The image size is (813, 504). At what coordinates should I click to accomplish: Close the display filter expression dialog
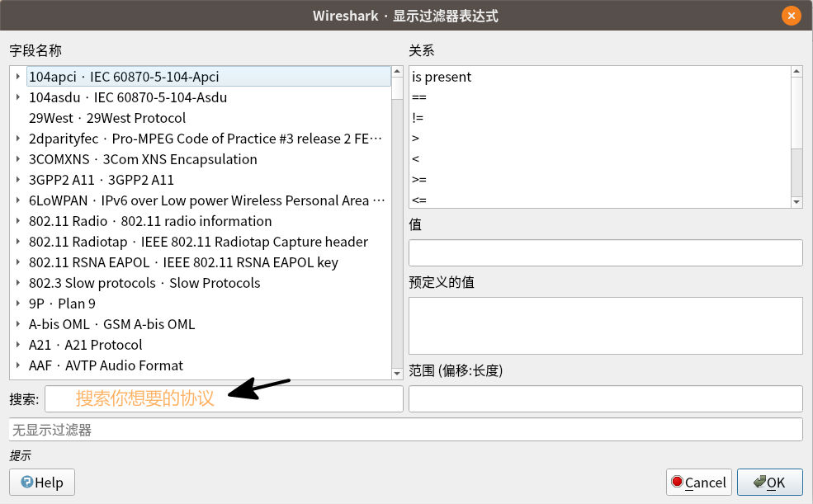click(792, 16)
